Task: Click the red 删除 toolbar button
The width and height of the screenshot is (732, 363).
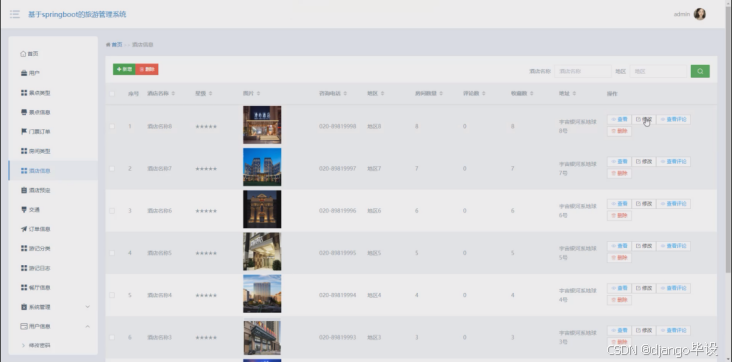Action: [147, 69]
